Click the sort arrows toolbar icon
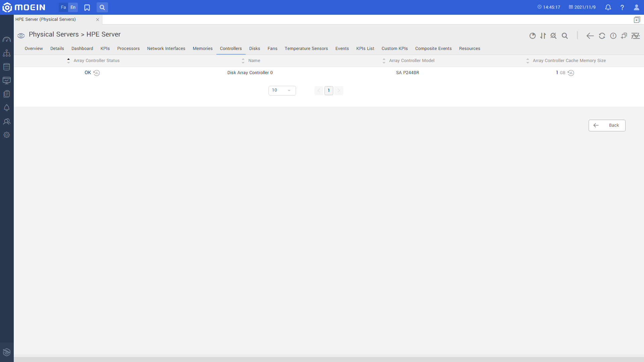This screenshot has width=644, height=362. [x=543, y=36]
